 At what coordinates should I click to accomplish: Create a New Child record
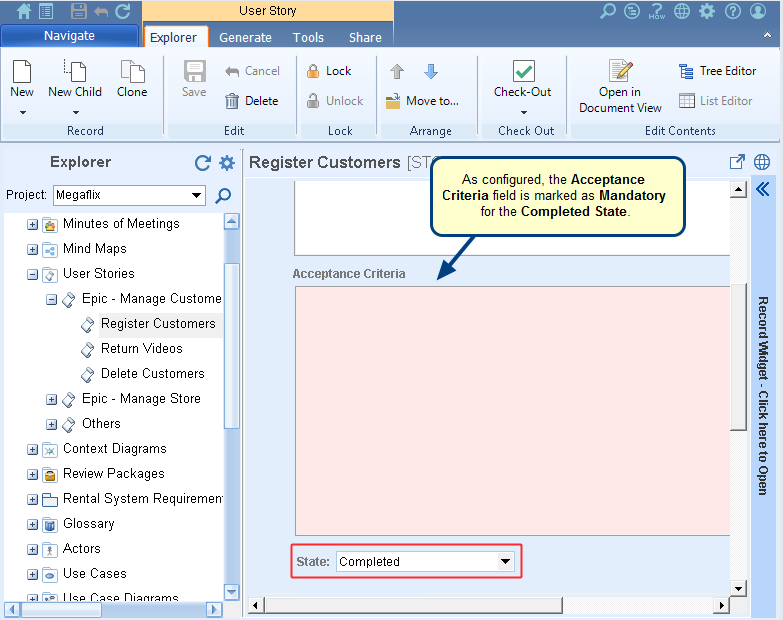pyautogui.click(x=75, y=79)
